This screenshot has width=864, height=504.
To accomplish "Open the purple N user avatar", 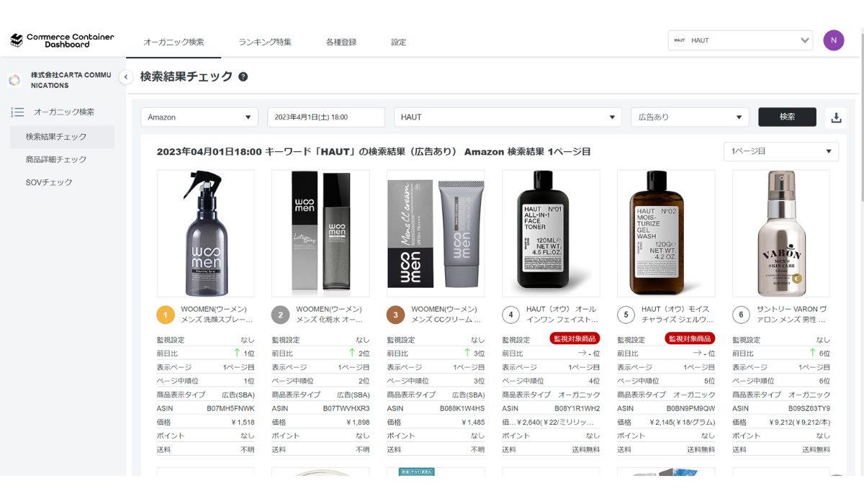I will (834, 40).
